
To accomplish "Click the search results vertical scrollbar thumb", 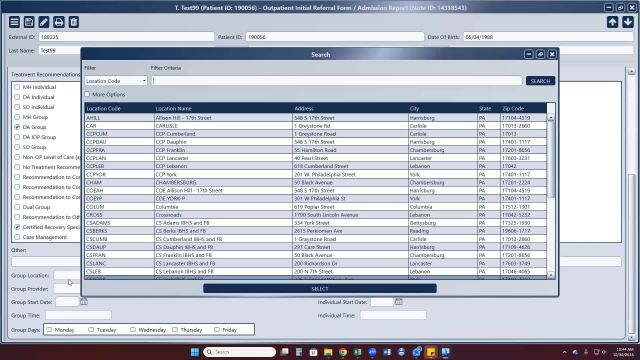I will pyautogui.click(x=551, y=159).
